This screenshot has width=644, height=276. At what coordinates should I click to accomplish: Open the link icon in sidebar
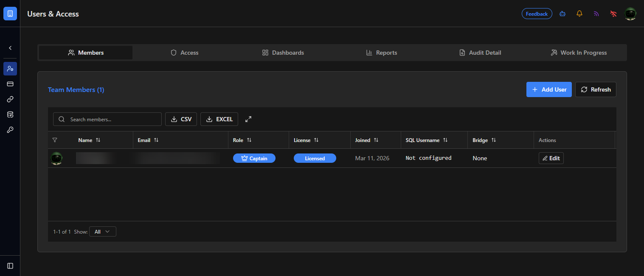(10, 99)
